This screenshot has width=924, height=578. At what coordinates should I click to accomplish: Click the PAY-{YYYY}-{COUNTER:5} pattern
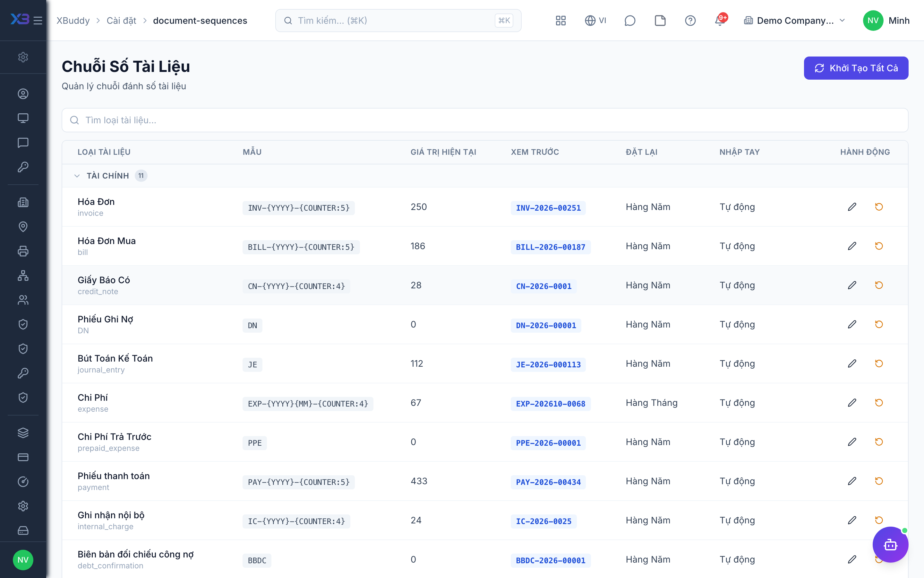(299, 482)
